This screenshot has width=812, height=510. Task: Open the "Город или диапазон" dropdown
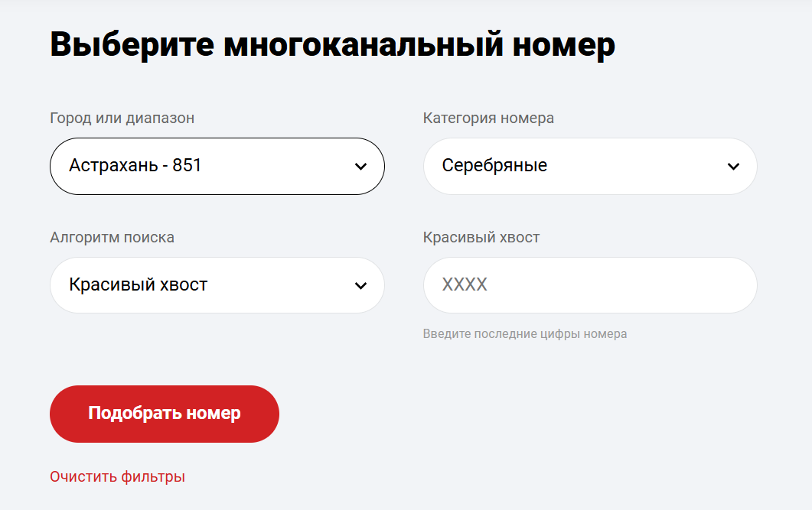217,166
